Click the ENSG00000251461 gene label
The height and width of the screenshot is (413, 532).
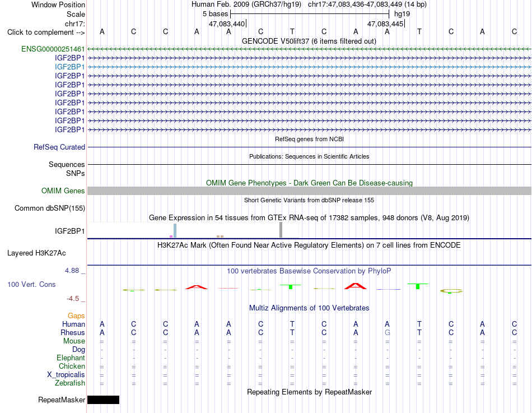53,49
